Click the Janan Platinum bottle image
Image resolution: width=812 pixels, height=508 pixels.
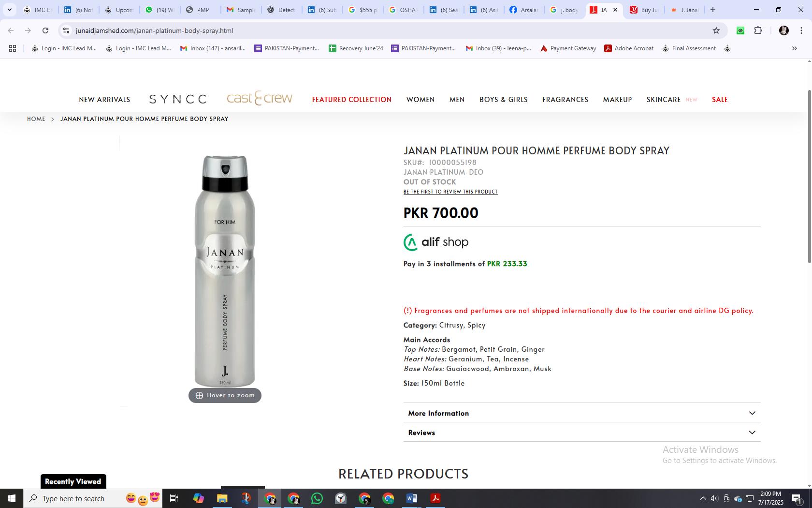[x=225, y=271]
